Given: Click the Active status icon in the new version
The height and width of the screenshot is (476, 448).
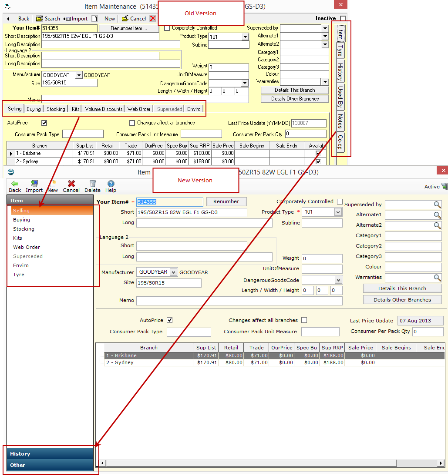Looking at the screenshot, I should (x=445, y=186).
